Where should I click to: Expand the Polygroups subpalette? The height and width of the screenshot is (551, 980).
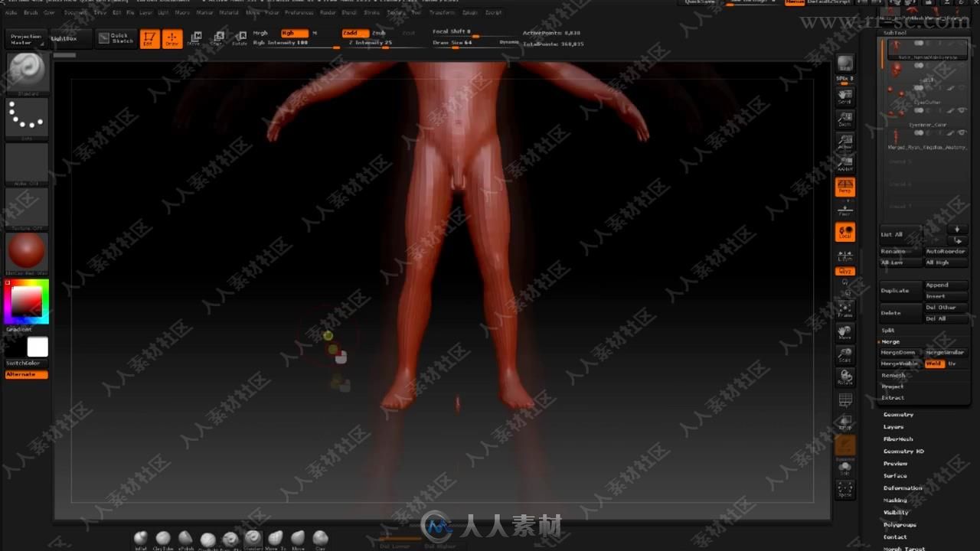click(900, 524)
